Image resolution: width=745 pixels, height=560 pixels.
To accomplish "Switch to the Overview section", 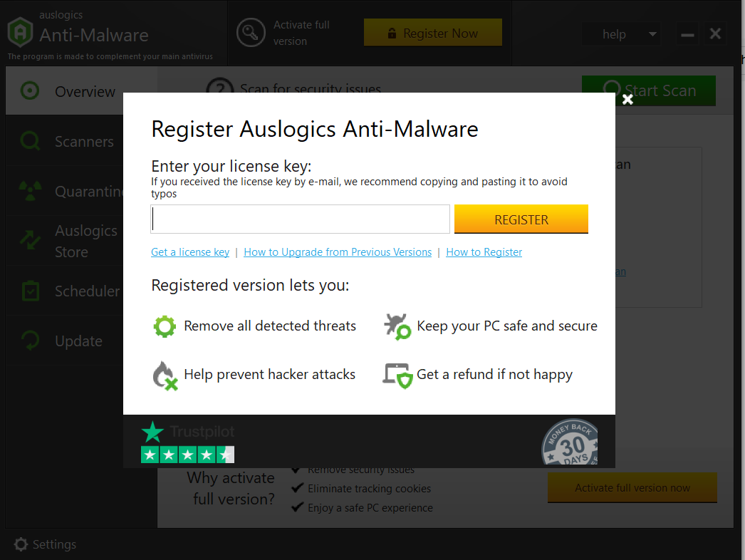I will [71, 91].
